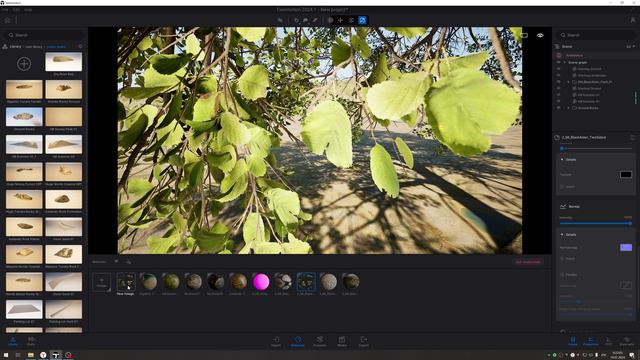Toggle the eye for Ground Rocks row
The width and height of the screenshot is (640, 360).
[x=558, y=108]
